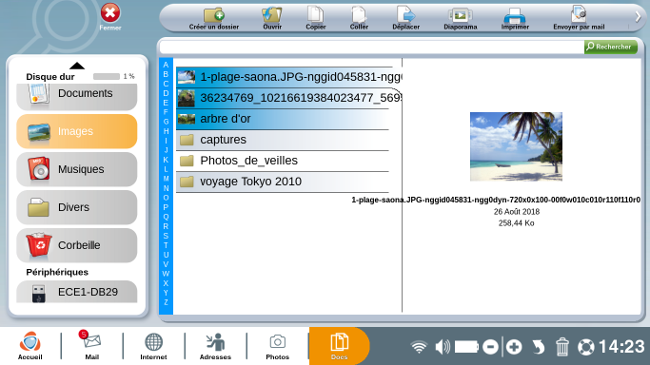
Task: Click the green Rechercher button
Action: point(611,47)
